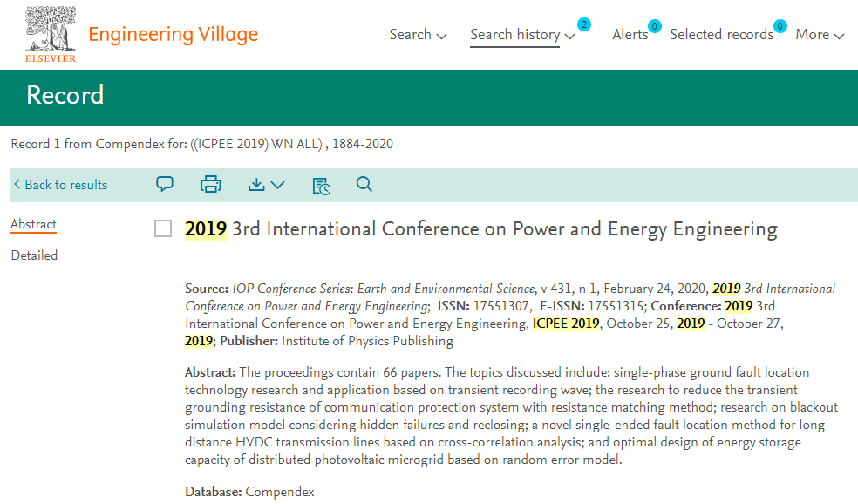Click the Record page heading
Viewport: 858px width, 504px height.
65,95
